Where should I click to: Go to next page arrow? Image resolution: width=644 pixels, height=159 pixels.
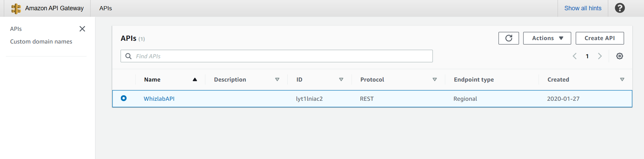tap(600, 56)
